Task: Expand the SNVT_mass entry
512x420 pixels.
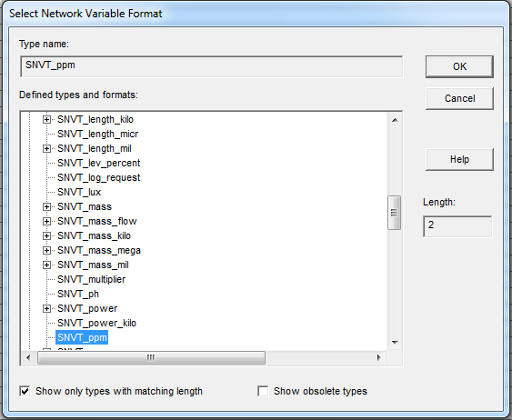Action: pos(46,207)
